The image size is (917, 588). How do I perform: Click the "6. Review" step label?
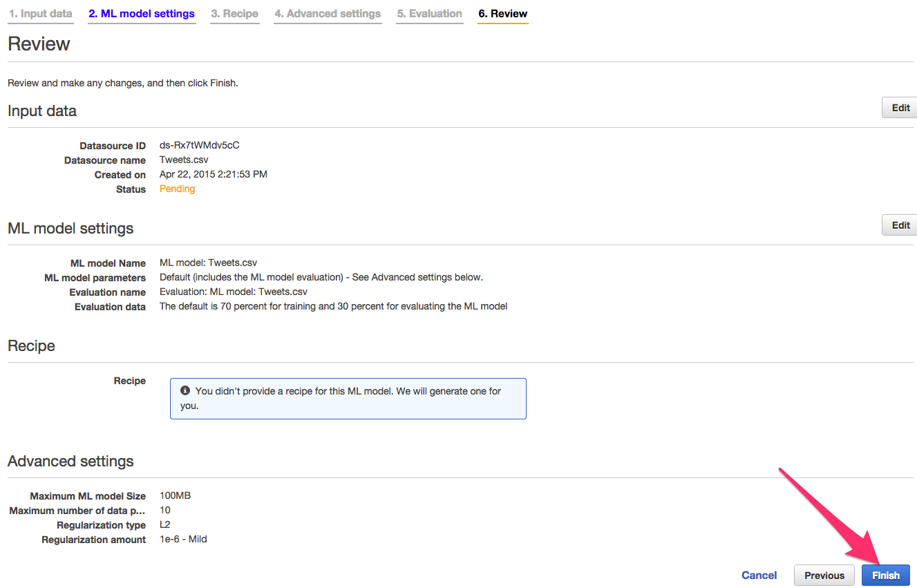click(502, 13)
